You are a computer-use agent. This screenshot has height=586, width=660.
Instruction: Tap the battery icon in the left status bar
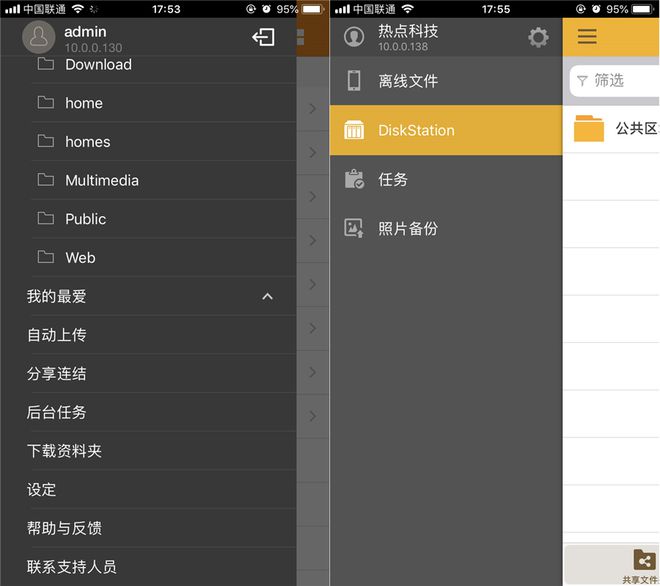311,9
